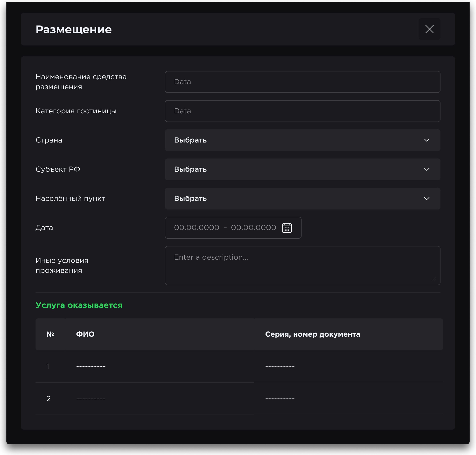
Task: Expand the Субъект РФ dropdown
Action: (291, 169)
